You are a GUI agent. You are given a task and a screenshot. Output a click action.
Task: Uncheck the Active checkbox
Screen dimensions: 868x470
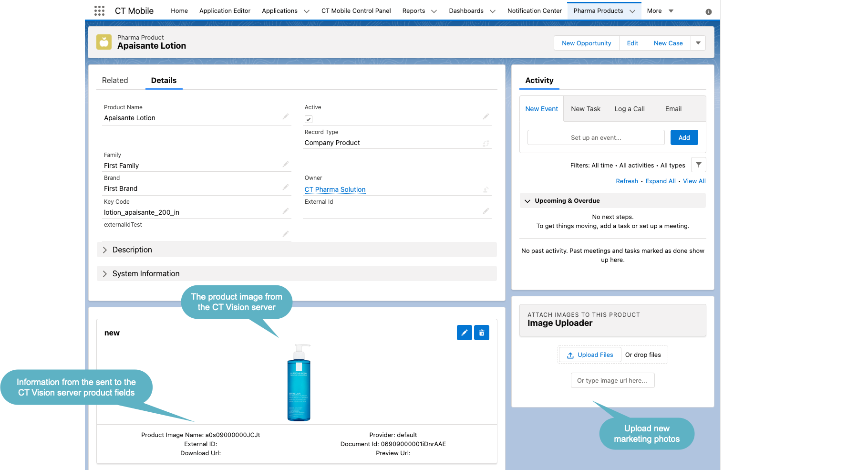pos(309,119)
